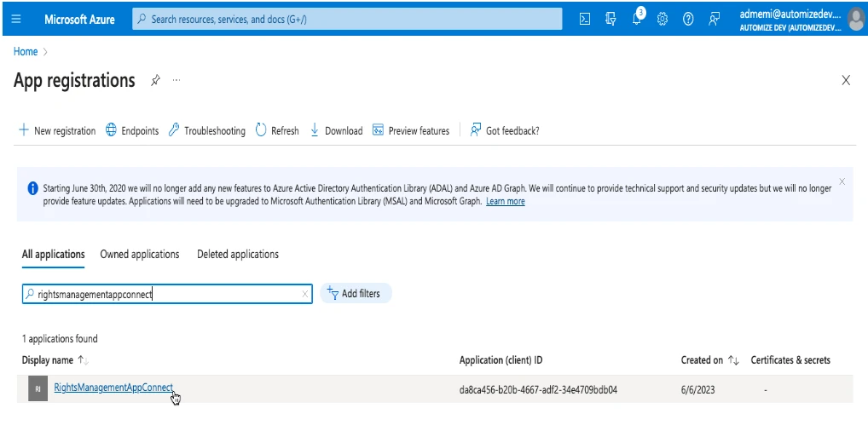This screenshot has width=868, height=431.
Task: Open the RightsManagementAppConnect application link
Action: (113, 388)
